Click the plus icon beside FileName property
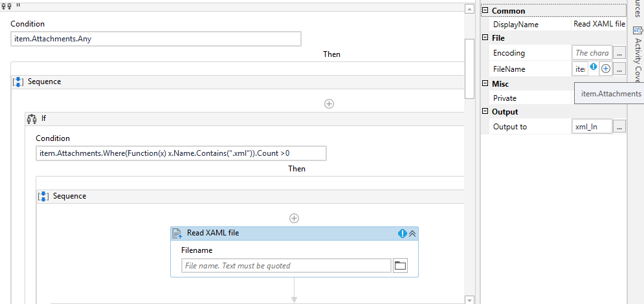This screenshot has height=304, width=644. 606,69
